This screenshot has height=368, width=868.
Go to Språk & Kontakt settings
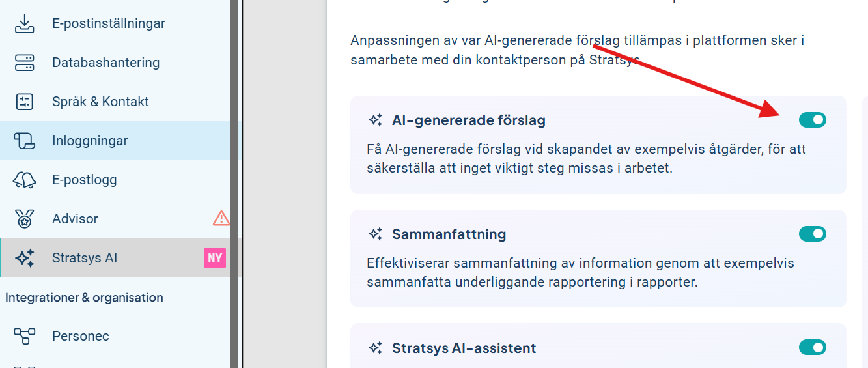100,102
